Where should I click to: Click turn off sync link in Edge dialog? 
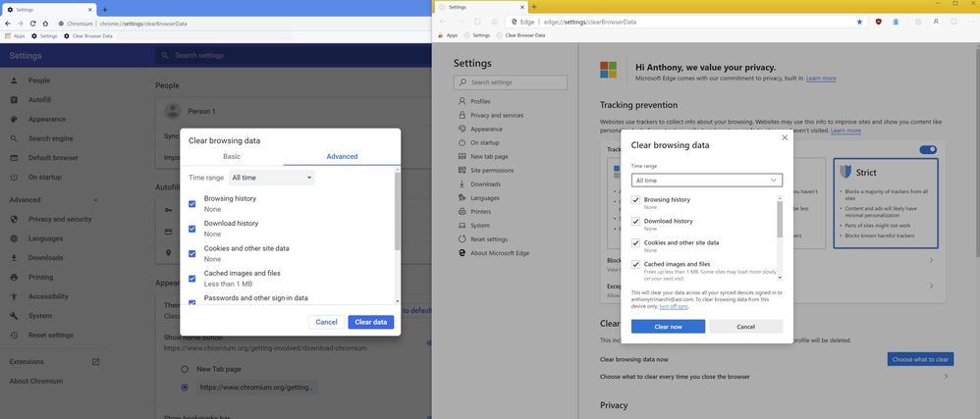tap(673, 306)
